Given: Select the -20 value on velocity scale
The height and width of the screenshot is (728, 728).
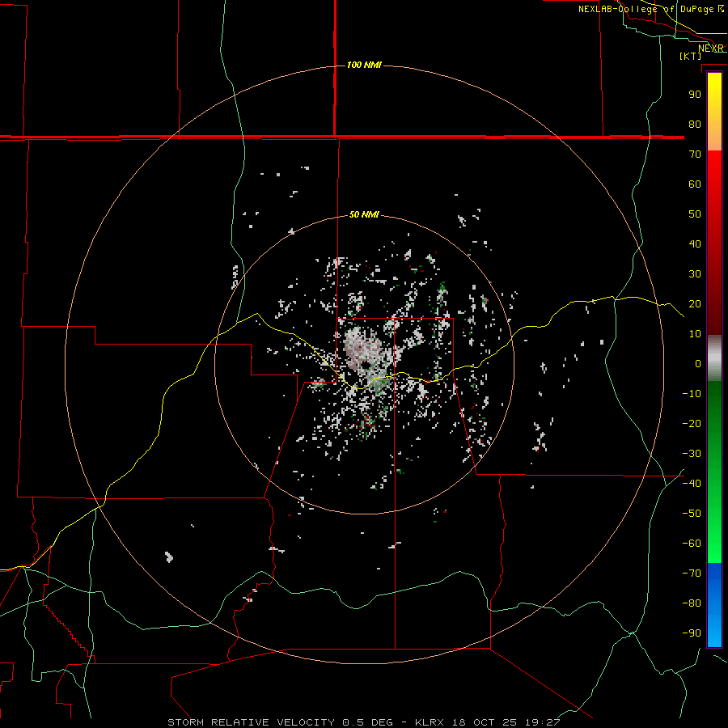Looking at the screenshot, I should pyautogui.click(x=692, y=423).
